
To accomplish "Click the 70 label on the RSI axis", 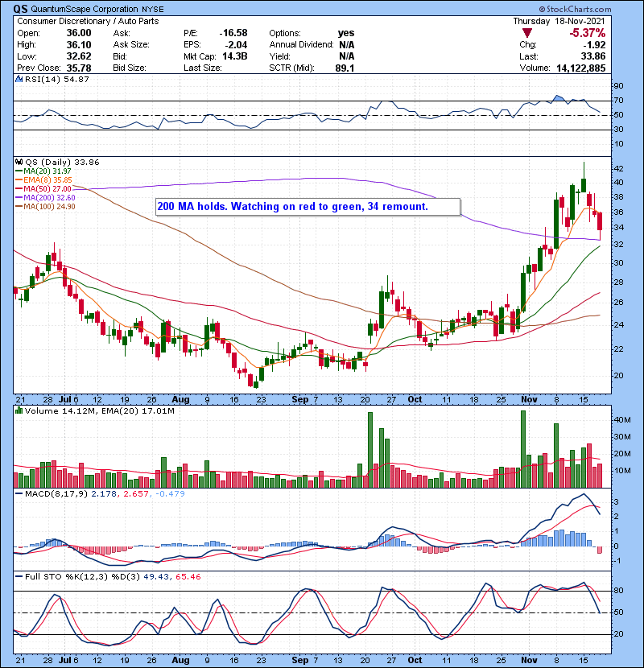I will click(x=618, y=101).
